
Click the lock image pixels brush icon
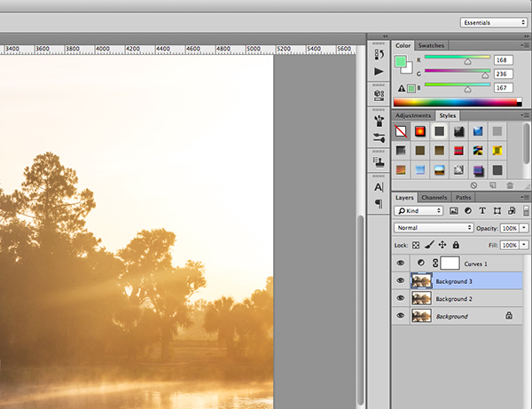point(428,245)
